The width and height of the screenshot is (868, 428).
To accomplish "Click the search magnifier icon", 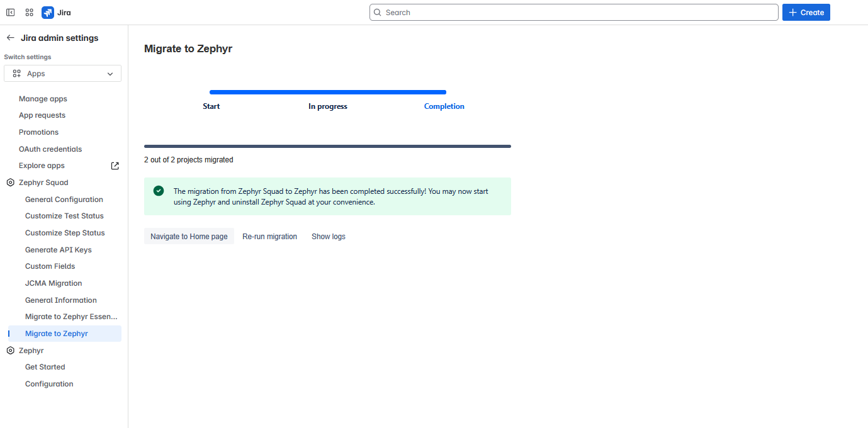I will (x=378, y=12).
